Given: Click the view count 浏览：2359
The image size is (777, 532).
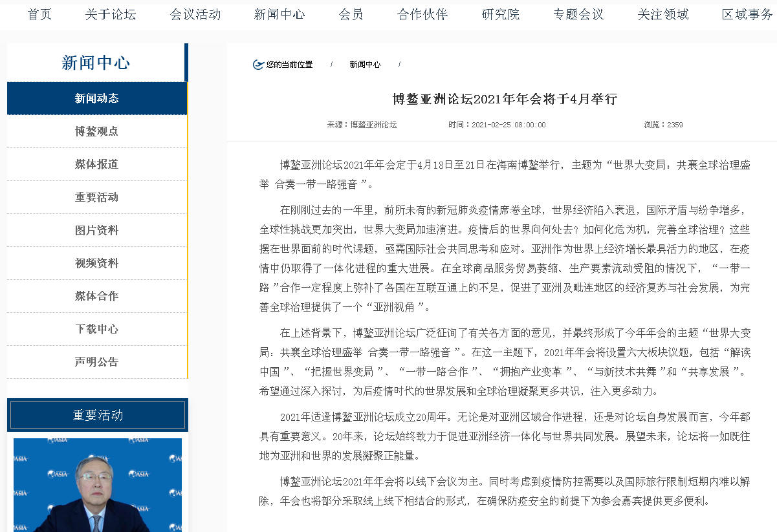Looking at the screenshot, I should (x=663, y=125).
